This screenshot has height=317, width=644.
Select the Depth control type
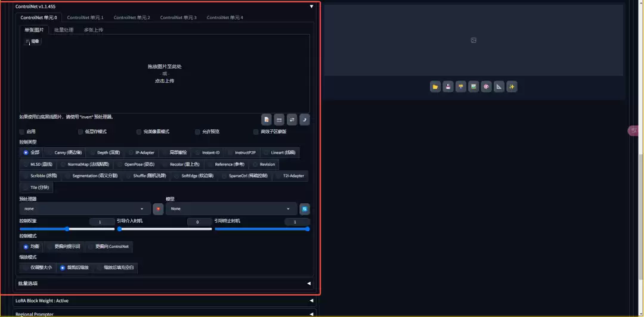point(105,153)
